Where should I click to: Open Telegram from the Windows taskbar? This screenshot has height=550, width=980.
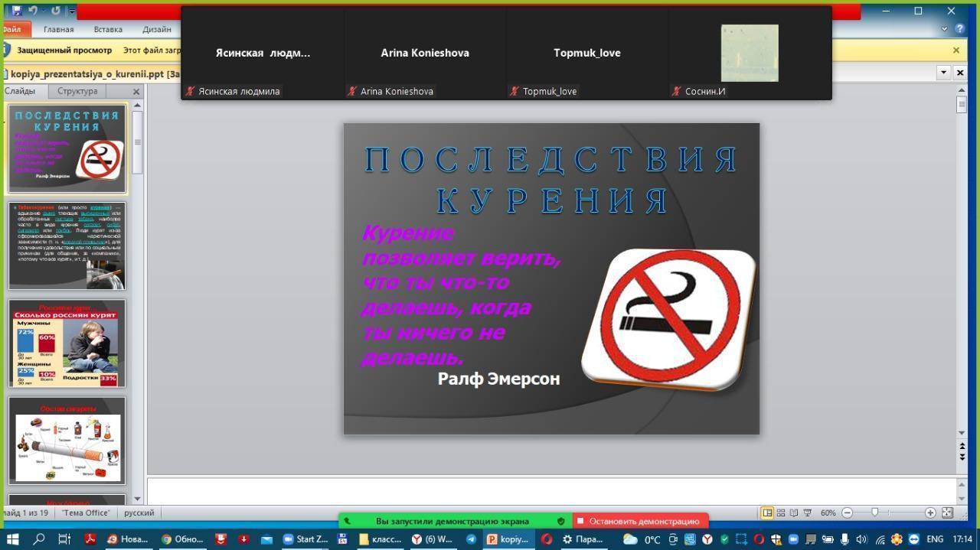point(471,539)
